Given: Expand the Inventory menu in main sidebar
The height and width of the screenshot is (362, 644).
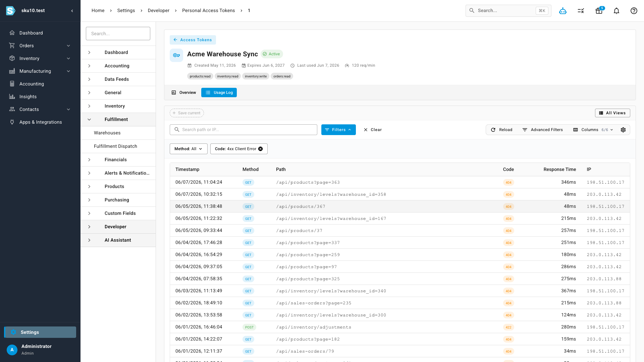Looking at the screenshot, I should pos(68,58).
